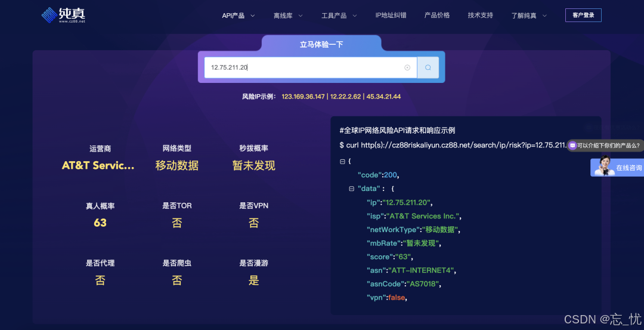This screenshot has height=330, width=644.
Task: Click the curl command line text
Action: (453, 145)
